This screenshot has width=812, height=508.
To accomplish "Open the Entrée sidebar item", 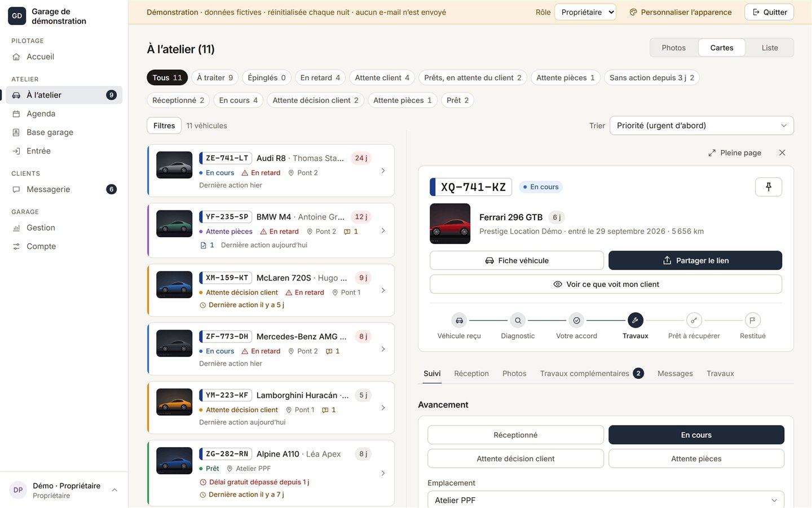I will click(64, 151).
